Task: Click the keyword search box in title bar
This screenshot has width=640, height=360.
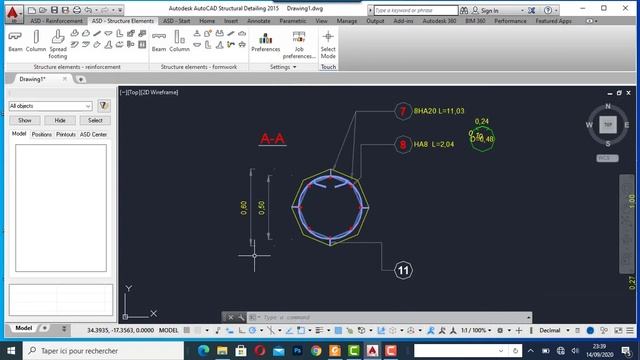Action: click(416, 10)
